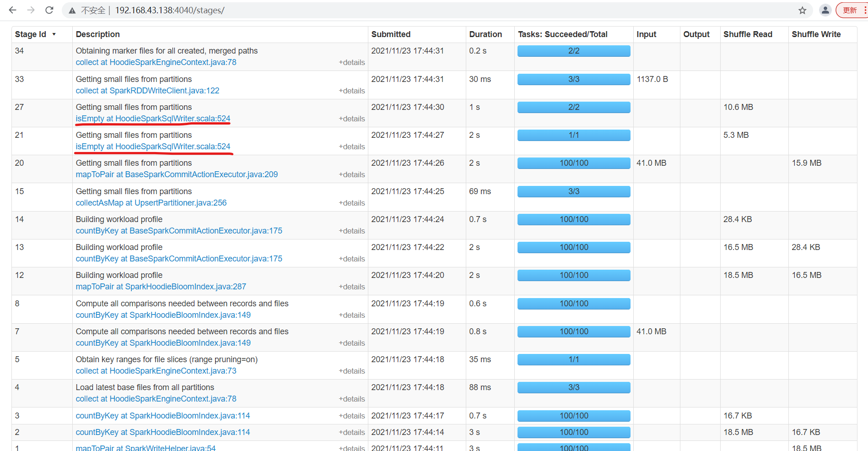The image size is (868, 451).
Task: Expand +details for stage 14
Action: tap(351, 231)
